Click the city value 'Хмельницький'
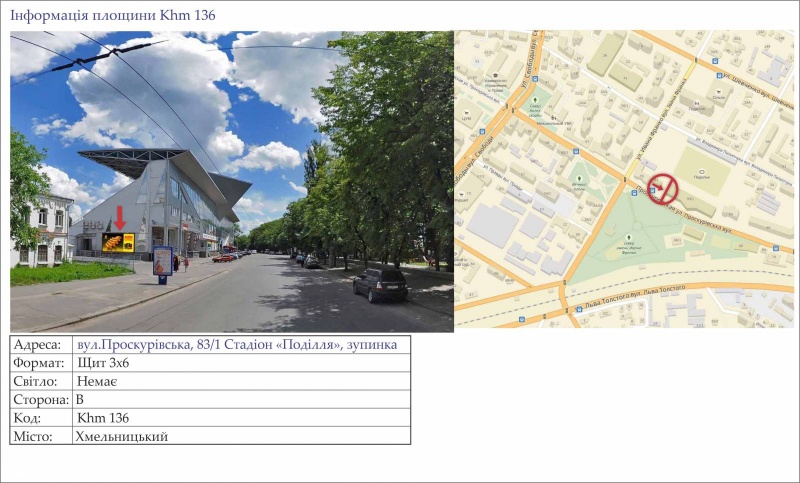This screenshot has width=800, height=483. pyautogui.click(x=122, y=436)
